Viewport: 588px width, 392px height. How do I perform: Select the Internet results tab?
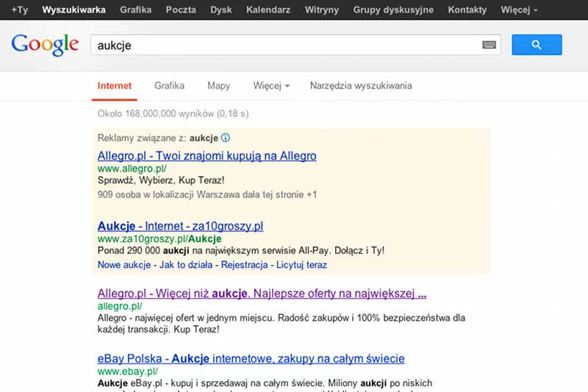tap(115, 86)
